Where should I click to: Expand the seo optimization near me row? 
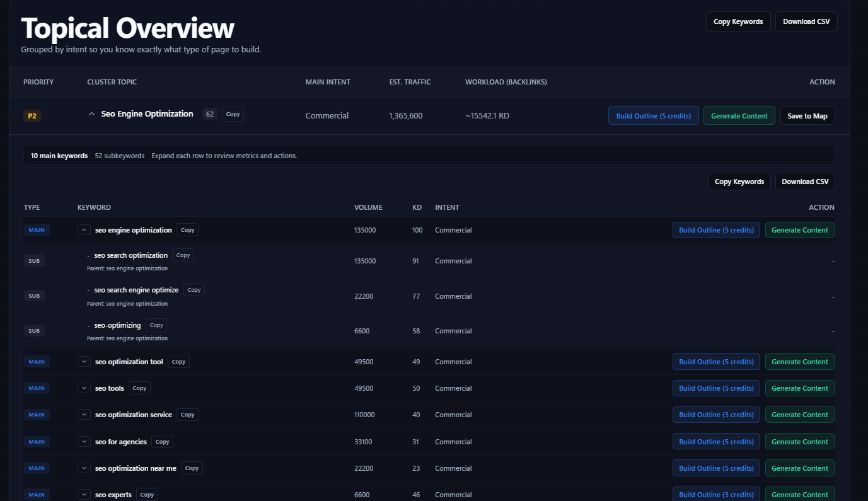[x=84, y=468]
